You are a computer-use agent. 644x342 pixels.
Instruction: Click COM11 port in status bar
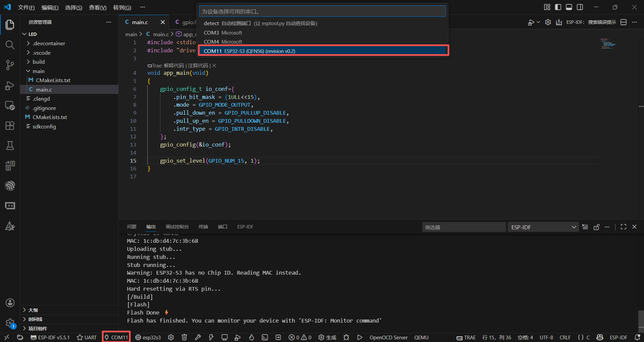(x=116, y=337)
